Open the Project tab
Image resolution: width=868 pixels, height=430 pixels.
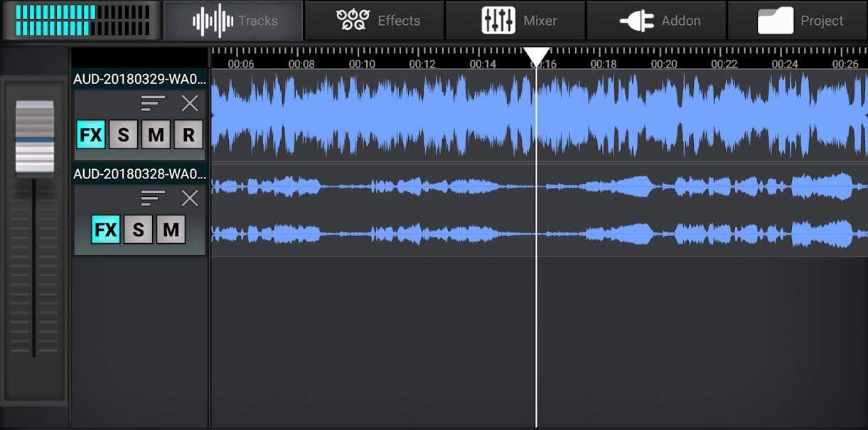(x=798, y=21)
